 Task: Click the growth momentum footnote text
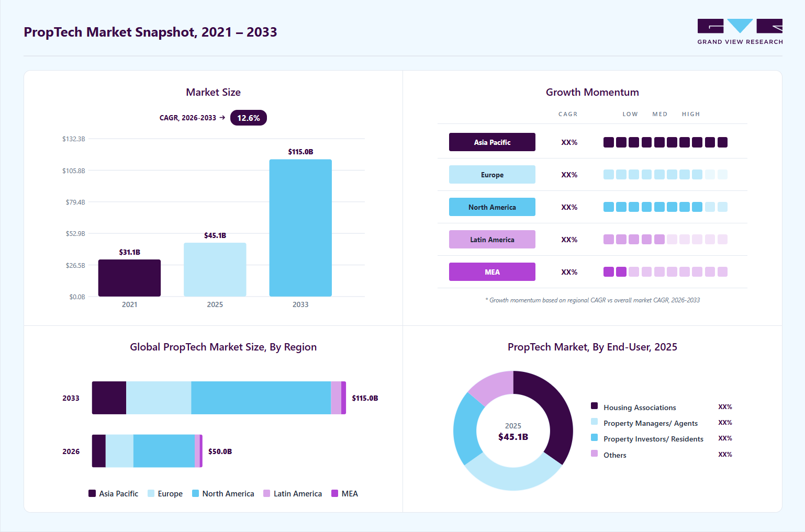[592, 300]
